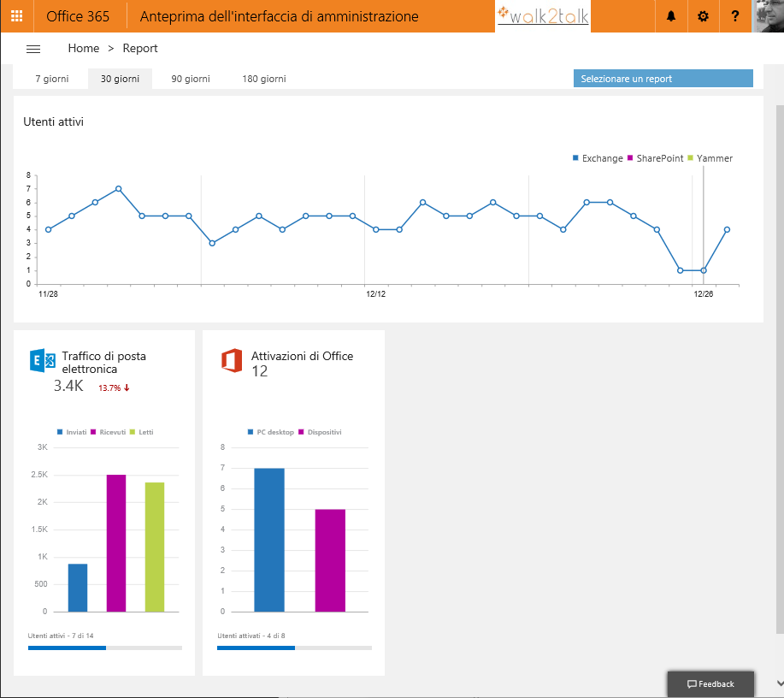This screenshot has height=698, width=784.
Task: Click the scroll down arrow at bottom right
Action: point(780,683)
